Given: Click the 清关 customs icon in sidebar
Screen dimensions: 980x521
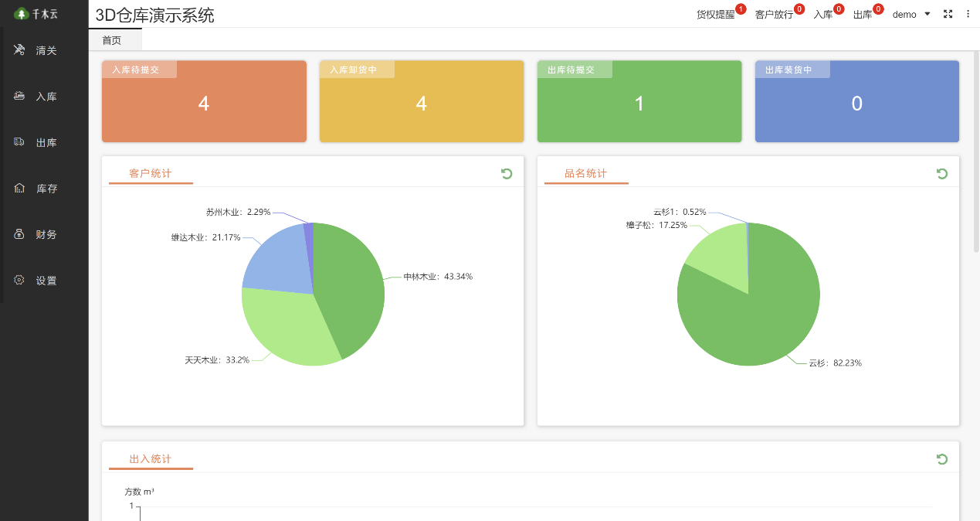Looking at the screenshot, I should pyautogui.click(x=19, y=50).
